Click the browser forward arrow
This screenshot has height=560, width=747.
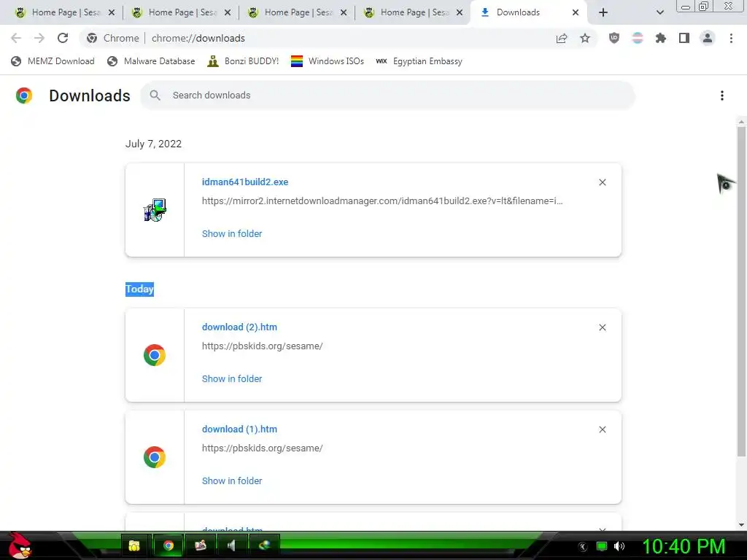(x=39, y=38)
